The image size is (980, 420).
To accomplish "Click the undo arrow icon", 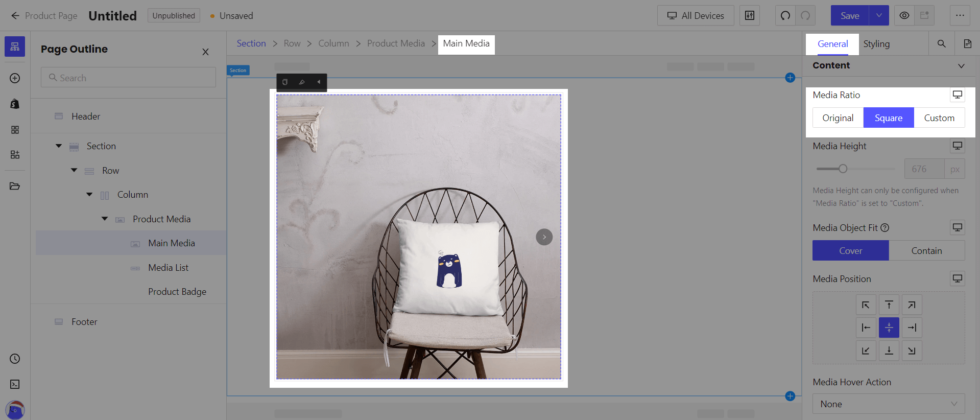I will point(785,15).
